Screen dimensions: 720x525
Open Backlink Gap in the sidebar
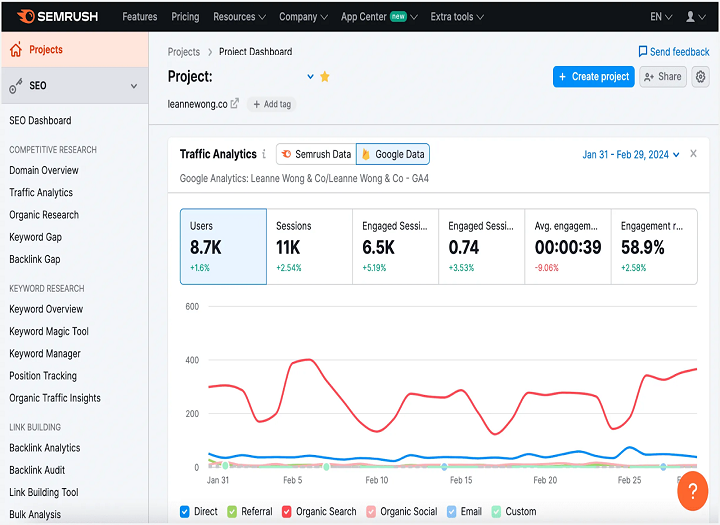click(35, 259)
